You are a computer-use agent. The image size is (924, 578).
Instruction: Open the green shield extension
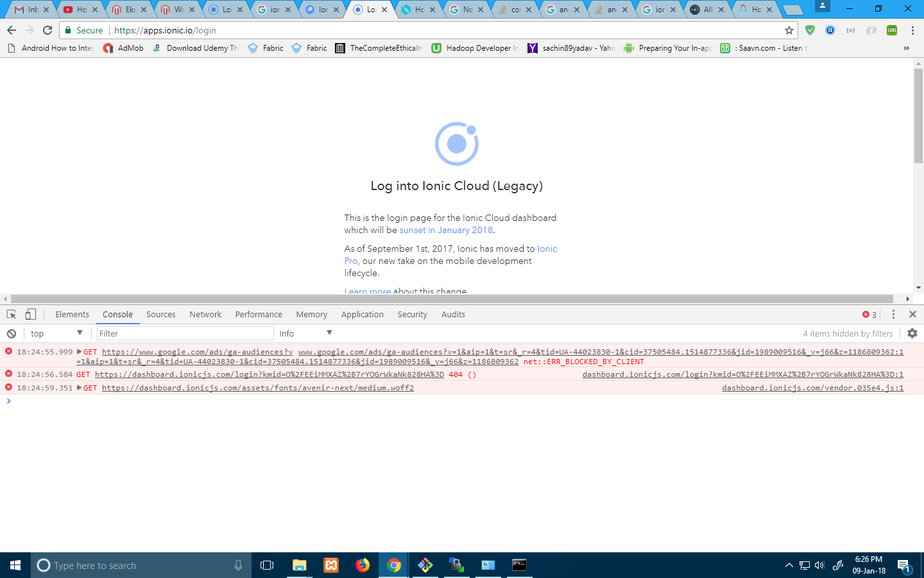click(810, 30)
